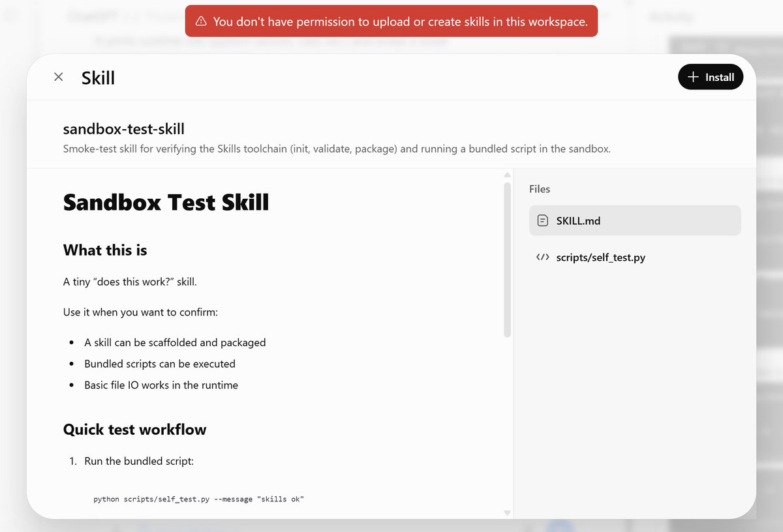The height and width of the screenshot is (532, 783).
Task: Click the code brackets icon beside scripts/self_test.py
Action: click(x=542, y=257)
